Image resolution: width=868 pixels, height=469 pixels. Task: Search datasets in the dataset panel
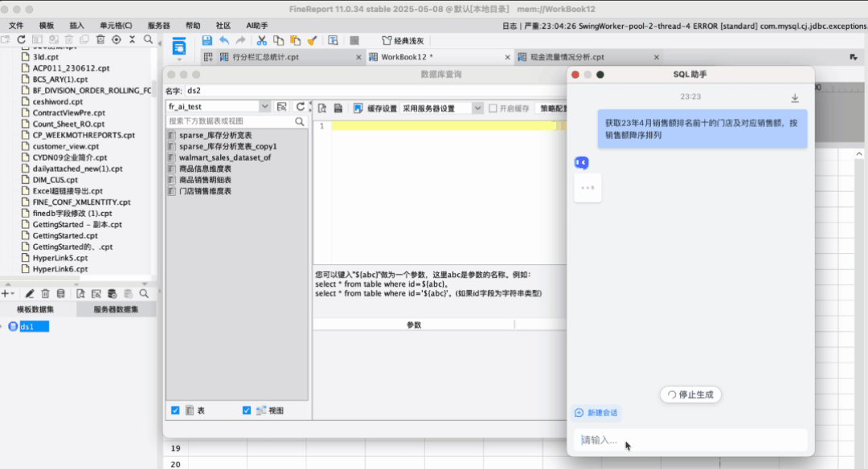144,294
